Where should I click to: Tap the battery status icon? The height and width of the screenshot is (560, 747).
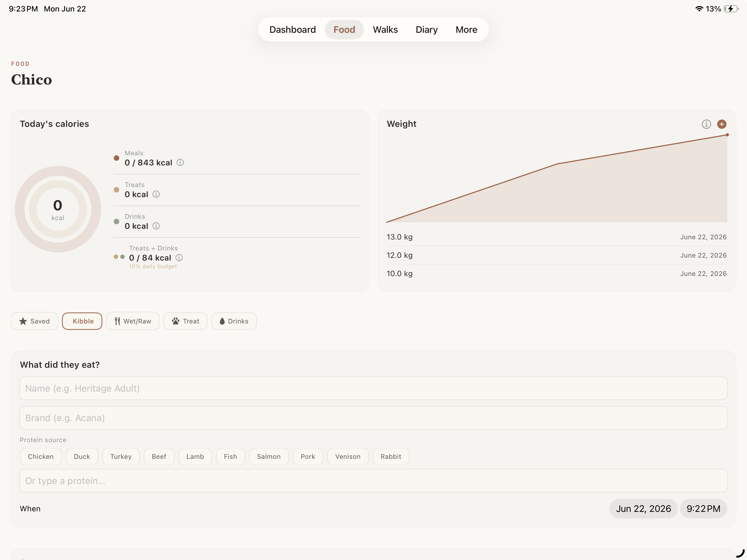tap(731, 9)
